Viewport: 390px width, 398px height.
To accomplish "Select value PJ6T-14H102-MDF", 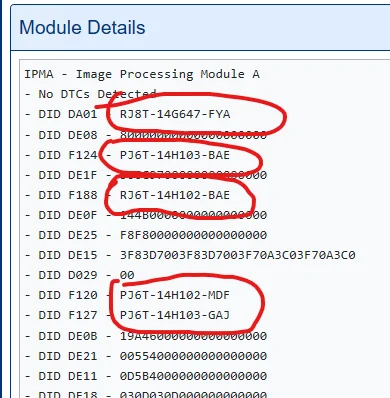I will [x=175, y=295].
